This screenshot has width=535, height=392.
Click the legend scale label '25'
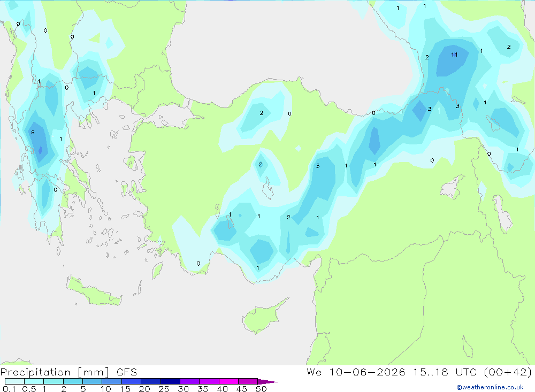[164, 389]
